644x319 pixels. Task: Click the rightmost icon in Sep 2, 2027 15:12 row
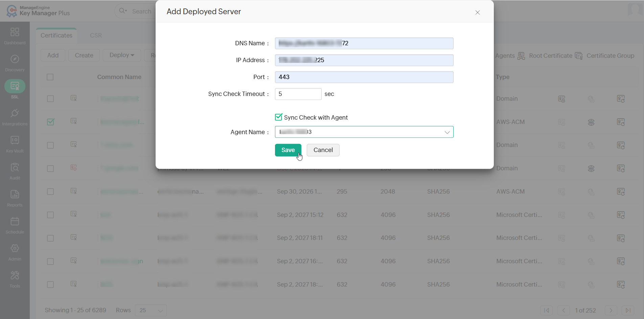click(621, 215)
